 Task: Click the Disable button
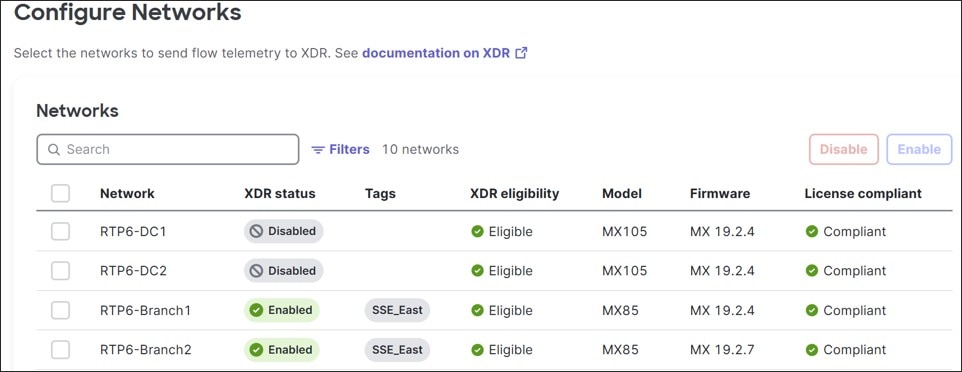tap(844, 149)
